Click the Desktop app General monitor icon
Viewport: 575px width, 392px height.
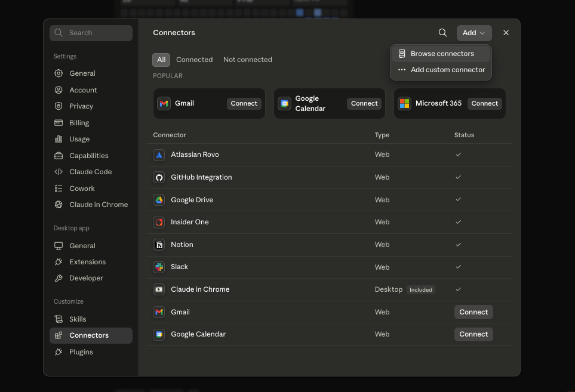click(59, 246)
